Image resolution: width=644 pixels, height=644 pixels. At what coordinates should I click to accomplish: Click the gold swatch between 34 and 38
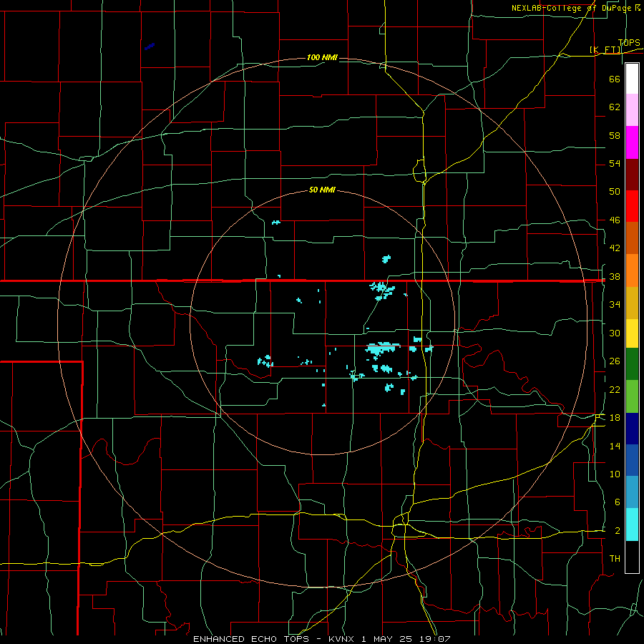point(632,303)
